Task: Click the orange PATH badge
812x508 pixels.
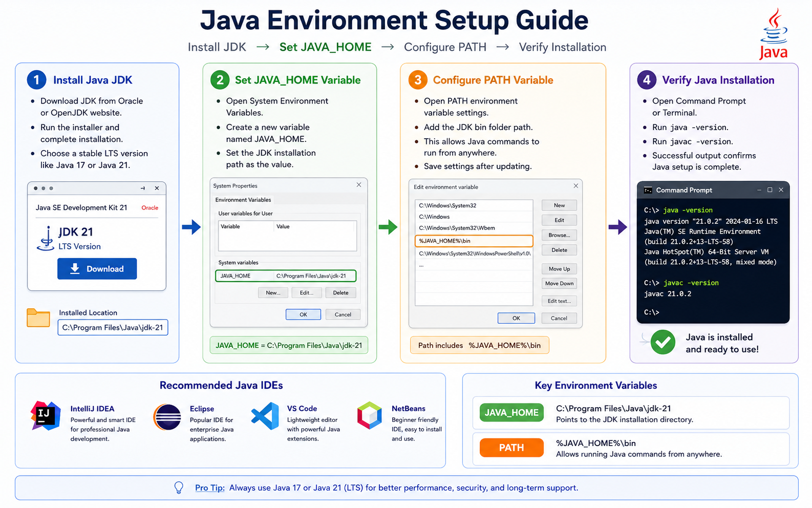Action: [x=511, y=448]
